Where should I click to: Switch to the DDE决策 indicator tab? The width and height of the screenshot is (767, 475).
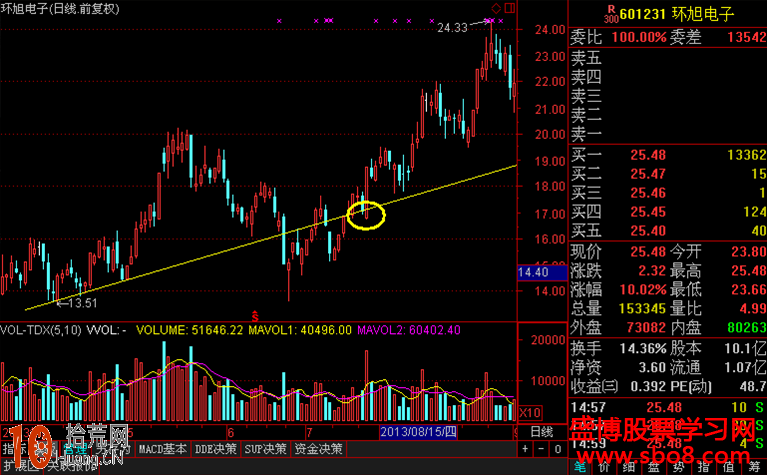215,449
